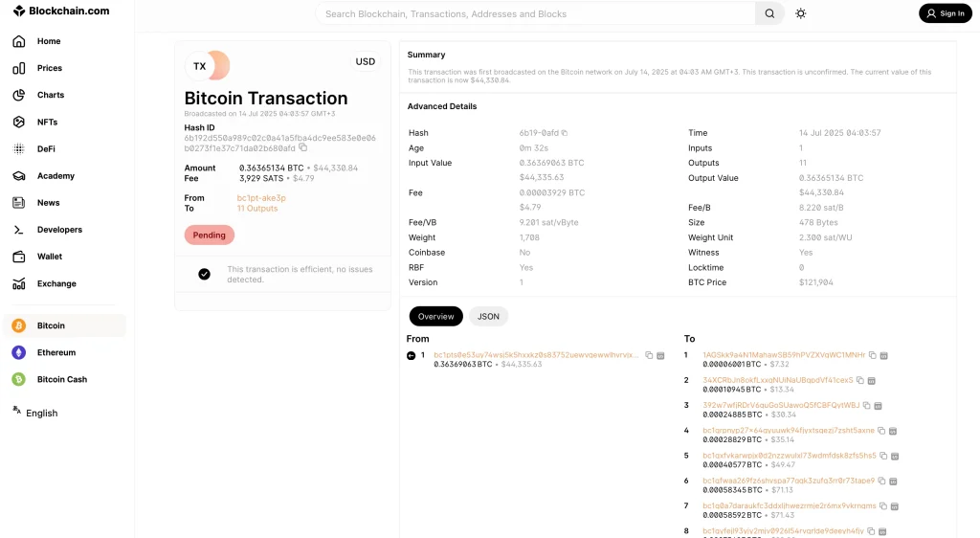Click the square icon on the 0.00058345 BTC output row

(x=893, y=482)
